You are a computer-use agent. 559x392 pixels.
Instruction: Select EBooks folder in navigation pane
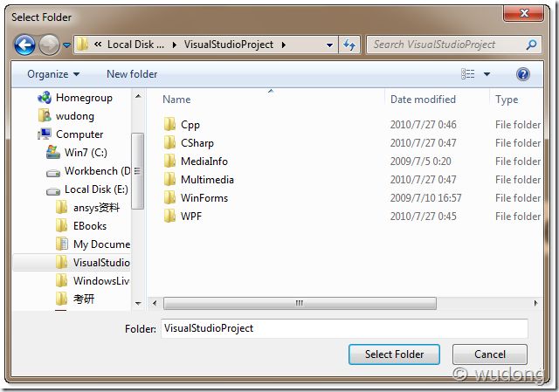pos(89,226)
